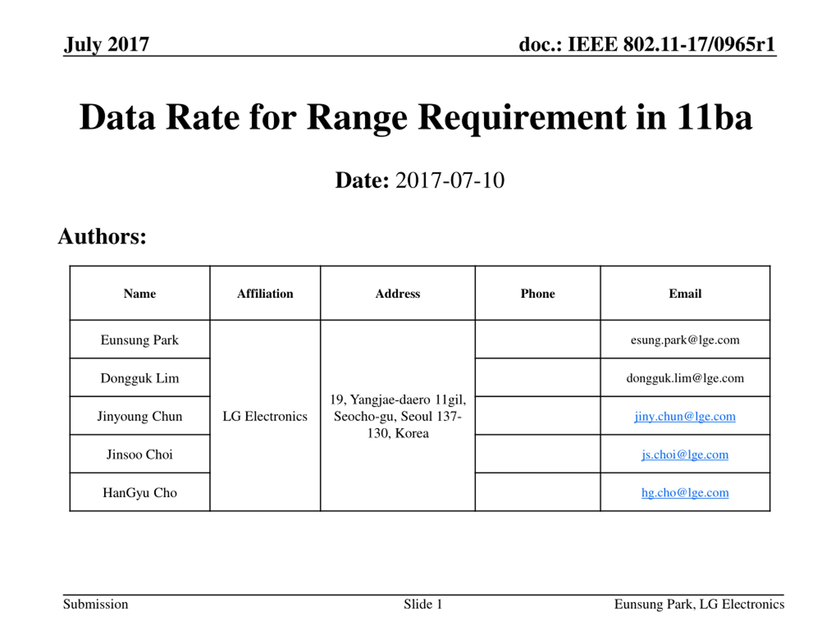
Task: Click the Phone column header
Action: pos(538,293)
